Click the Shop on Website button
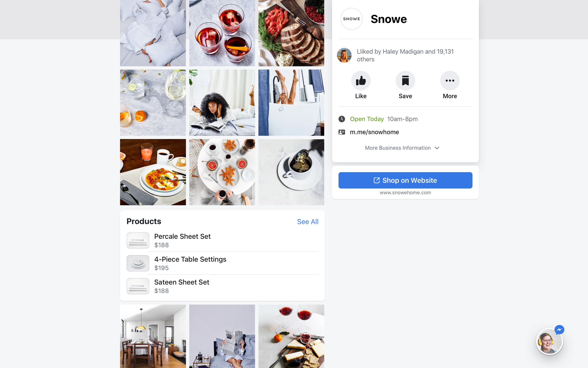 (405, 180)
